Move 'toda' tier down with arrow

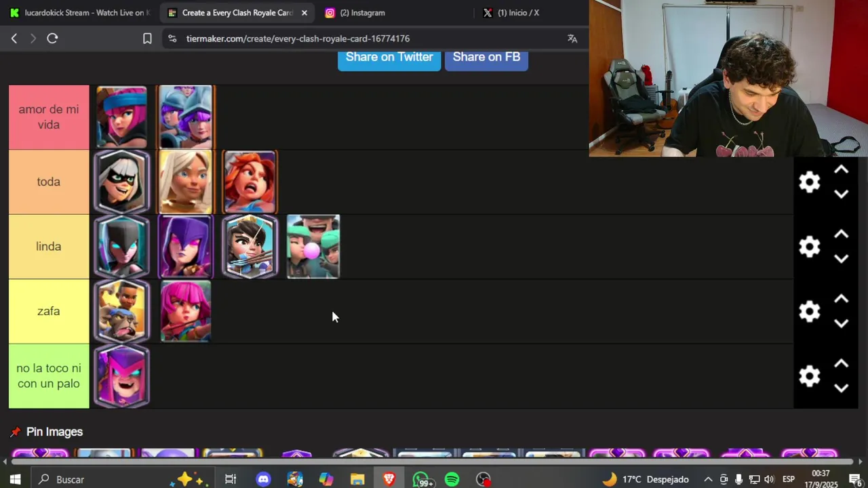click(x=842, y=195)
